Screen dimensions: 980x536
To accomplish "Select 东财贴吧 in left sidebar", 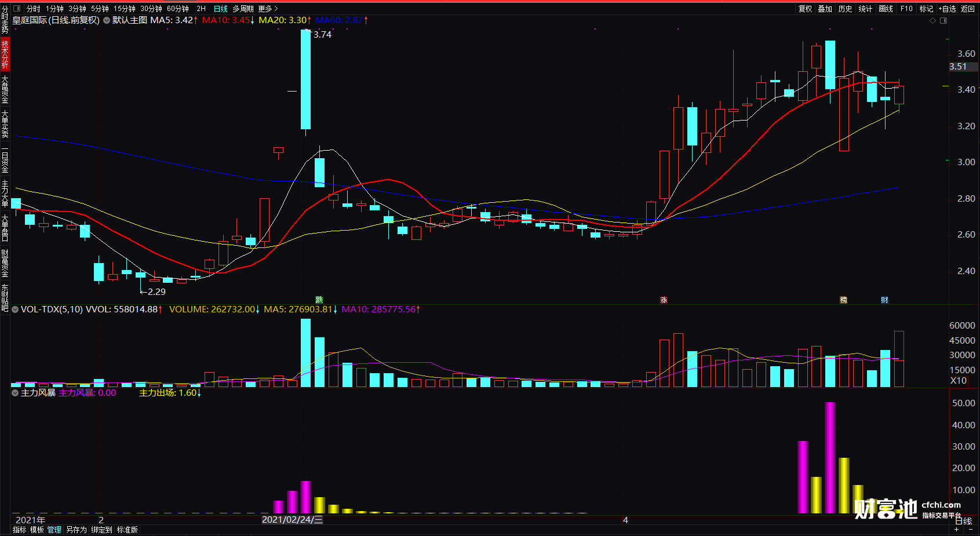I will pyautogui.click(x=5, y=298).
